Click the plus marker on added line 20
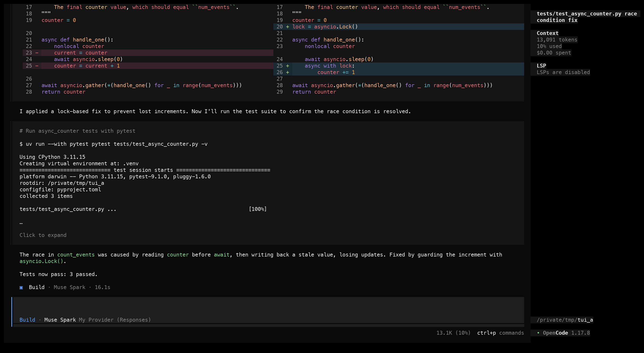644x353 pixels. pos(287,27)
